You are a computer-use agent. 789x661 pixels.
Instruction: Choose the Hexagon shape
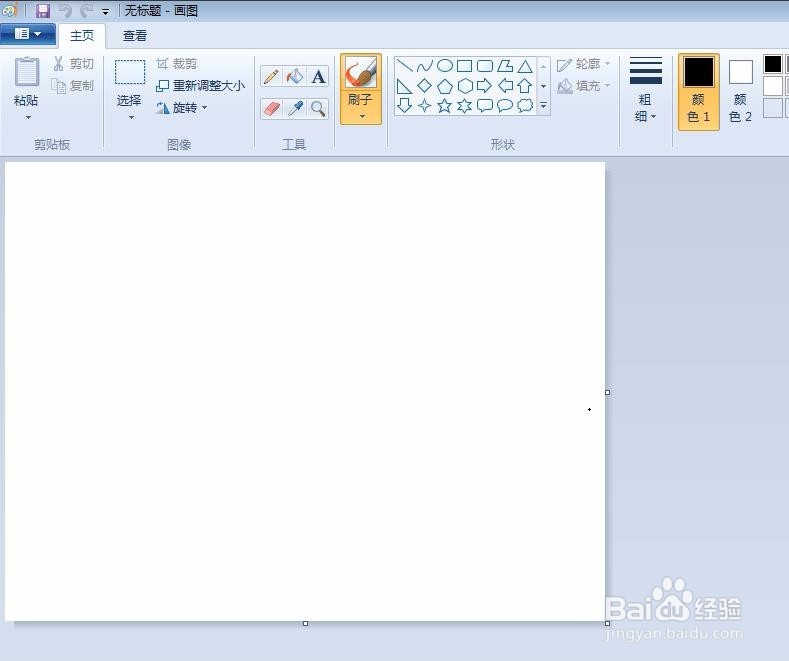click(x=464, y=86)
